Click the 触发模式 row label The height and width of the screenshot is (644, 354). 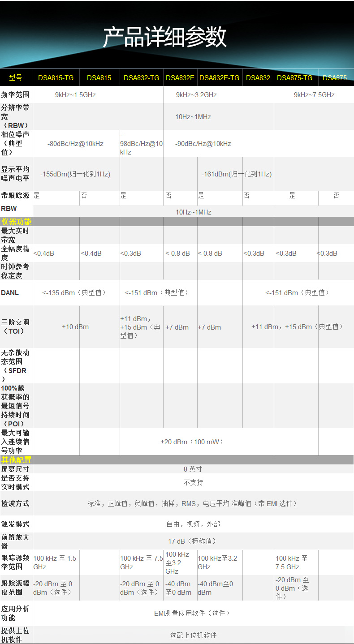15,524
